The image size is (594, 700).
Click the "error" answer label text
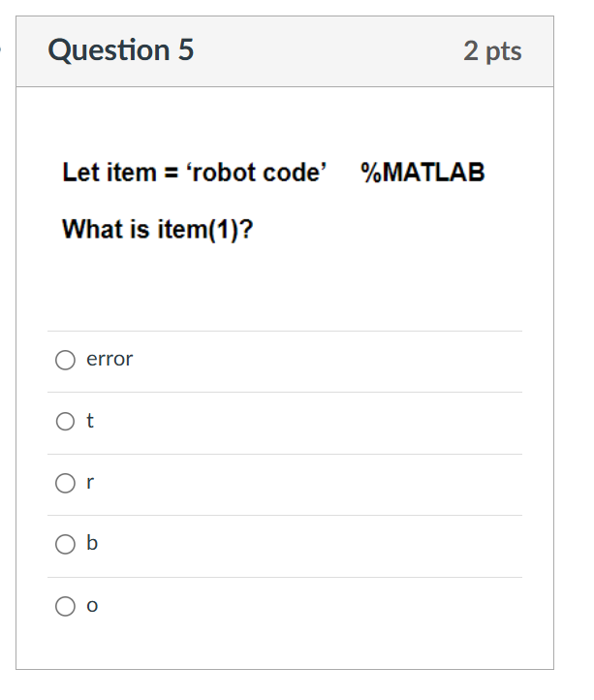coord(109,360)
